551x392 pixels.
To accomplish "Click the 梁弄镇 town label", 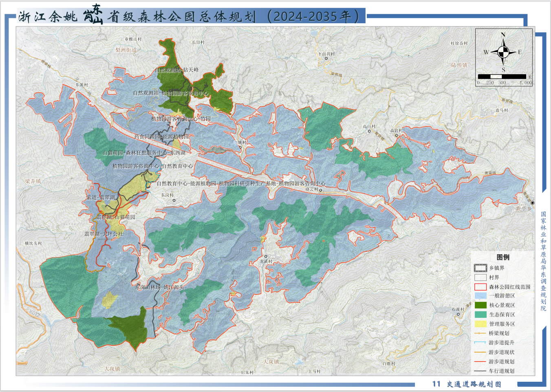I will (x=33, y=181).
